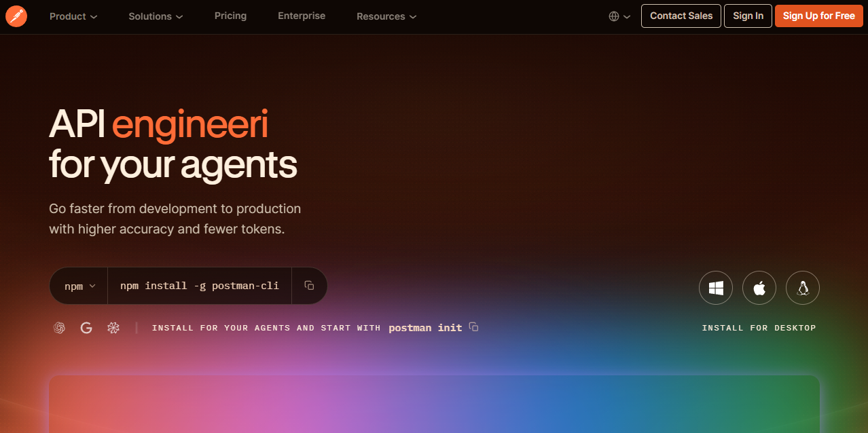Copy the postman init command
The width and height of the screenshot is (868, 433).
(x=474, y=327)
